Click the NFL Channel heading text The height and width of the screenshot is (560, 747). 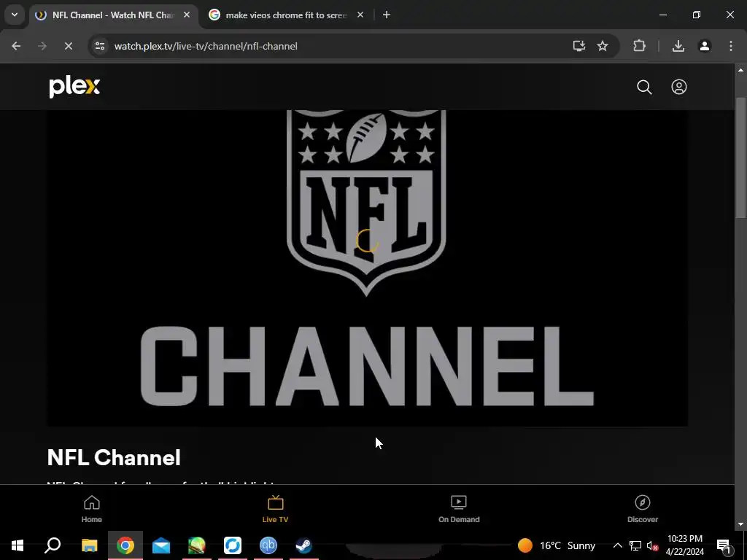pos(114,458)
